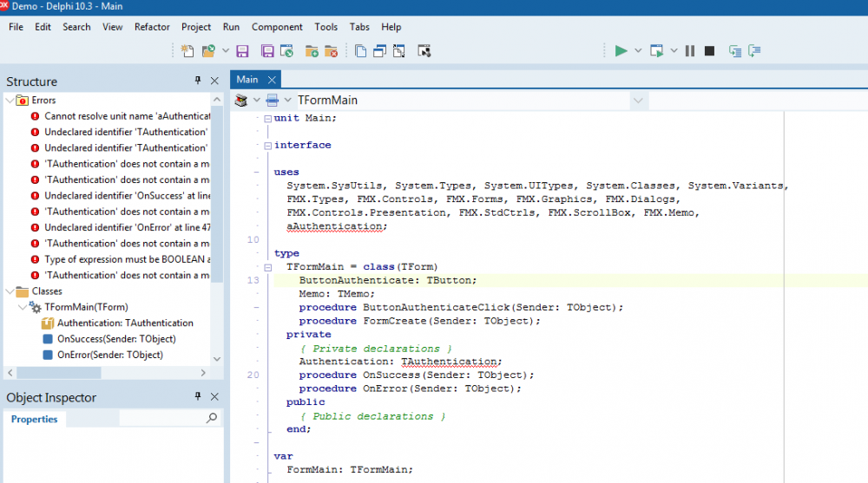Click the Open file toolbar icon
The height and width of the screenshot is (483, 868).
(208, 51)
